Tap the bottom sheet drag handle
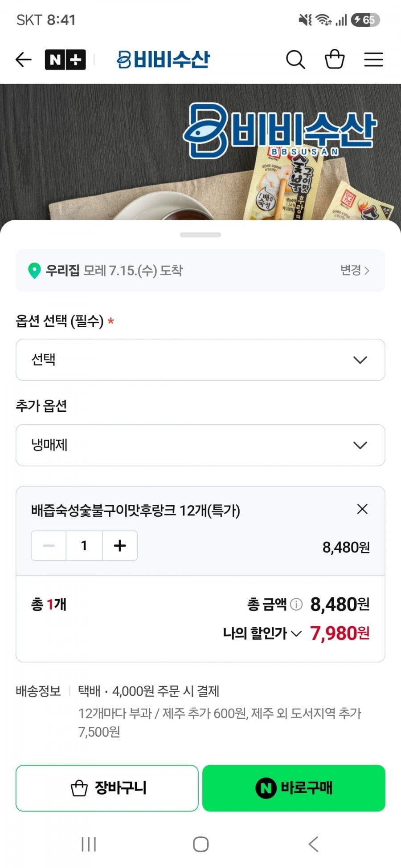The height and width of the screenshot is (868, 401). [200, 235]
